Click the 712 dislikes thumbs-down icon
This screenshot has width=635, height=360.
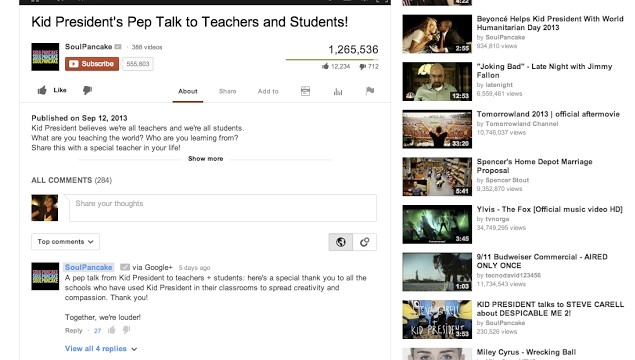coord(362,66)
